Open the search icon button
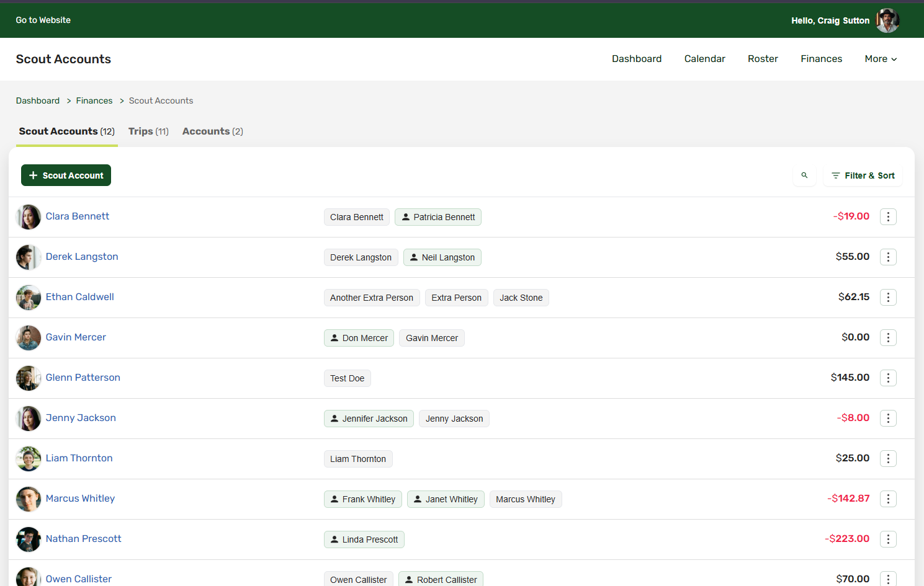Image resolution: width=924 pixels, height=586 pixels. [804, 175]
